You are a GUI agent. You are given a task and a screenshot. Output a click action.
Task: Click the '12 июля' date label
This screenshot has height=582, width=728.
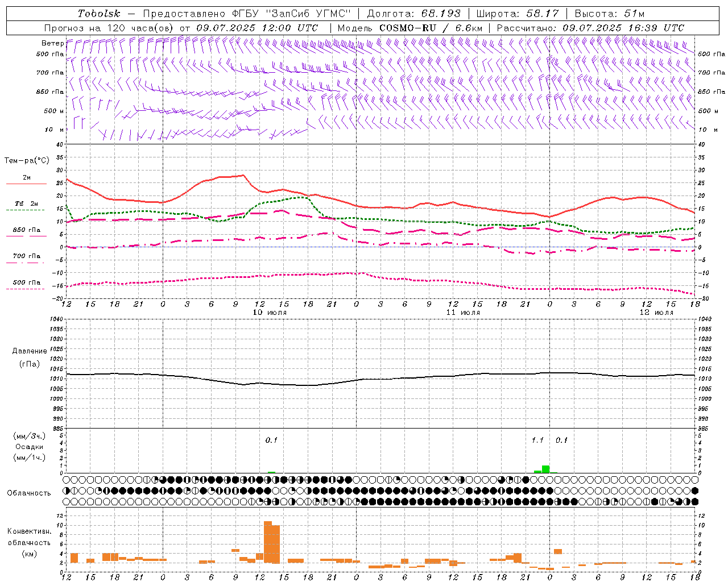656,313
